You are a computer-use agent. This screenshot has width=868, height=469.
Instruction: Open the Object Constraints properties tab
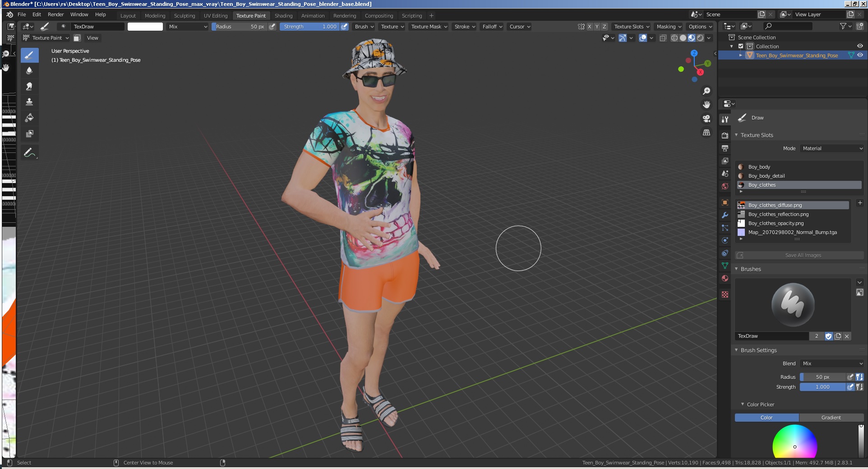pos(725,253)
